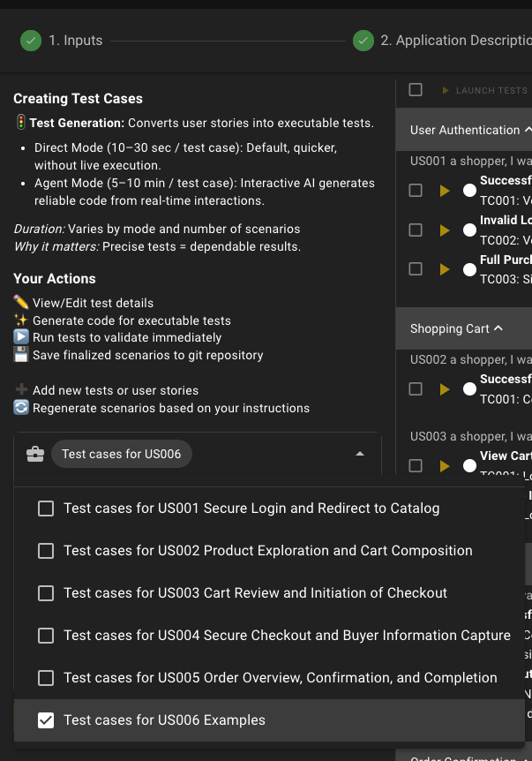Collapse the Shopping Cart section

coord(498,328)
